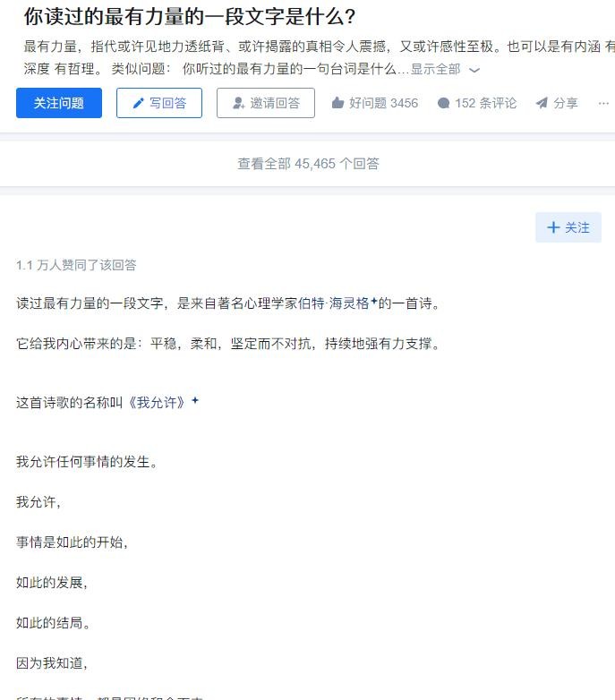Image resolution: width=615 pixels, height=700 pixels.
Task: Click the 152 条评论 label
Action: click(x=485, y=103)
